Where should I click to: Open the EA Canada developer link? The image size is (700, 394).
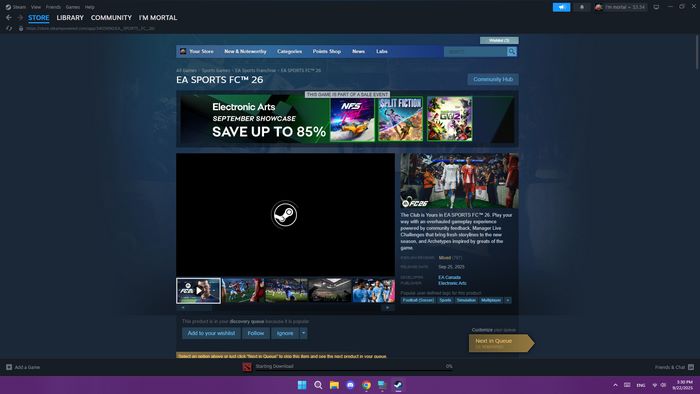click(449, 277)
